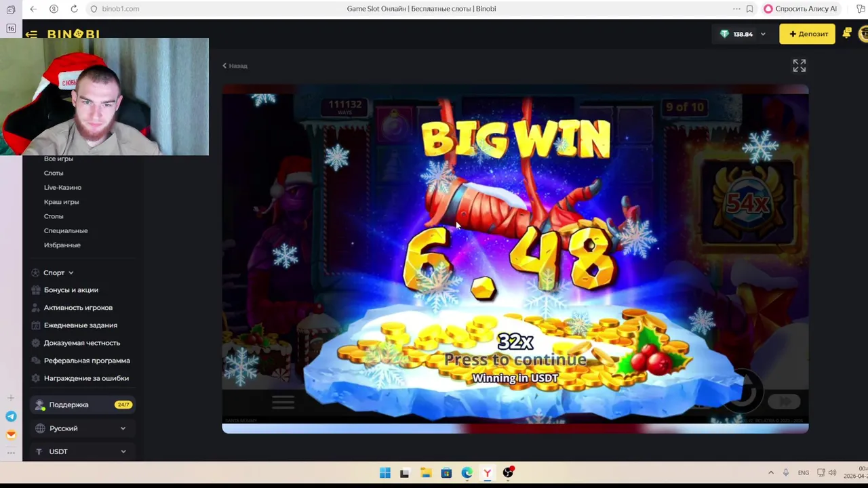The width and height of the screenshot is (868, 488).
Task: Open Реферальная программа page
Action: tap(87, 361)
